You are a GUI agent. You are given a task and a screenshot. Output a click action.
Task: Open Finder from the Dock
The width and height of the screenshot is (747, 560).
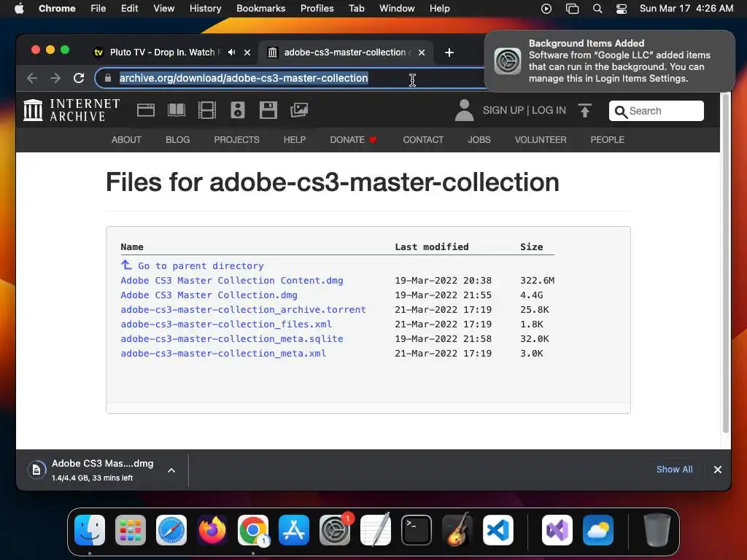90,530
